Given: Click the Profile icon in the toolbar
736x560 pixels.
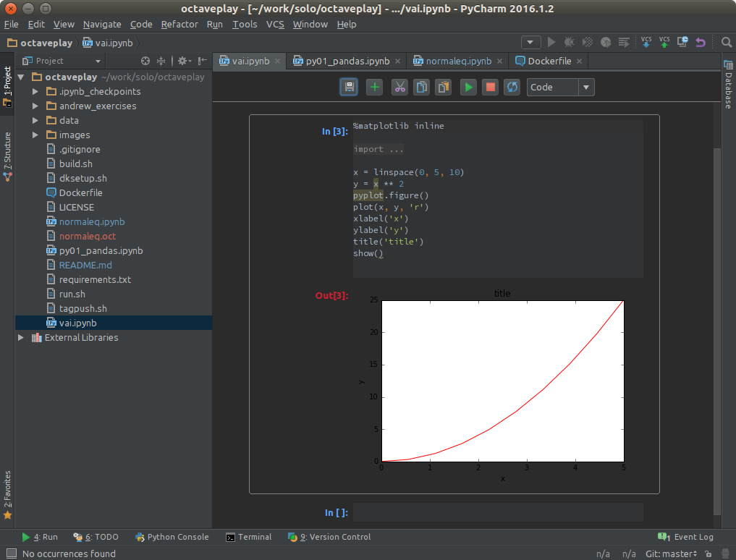Looking at the screenshot, I should pyautogui.click(x=606, y=42).
